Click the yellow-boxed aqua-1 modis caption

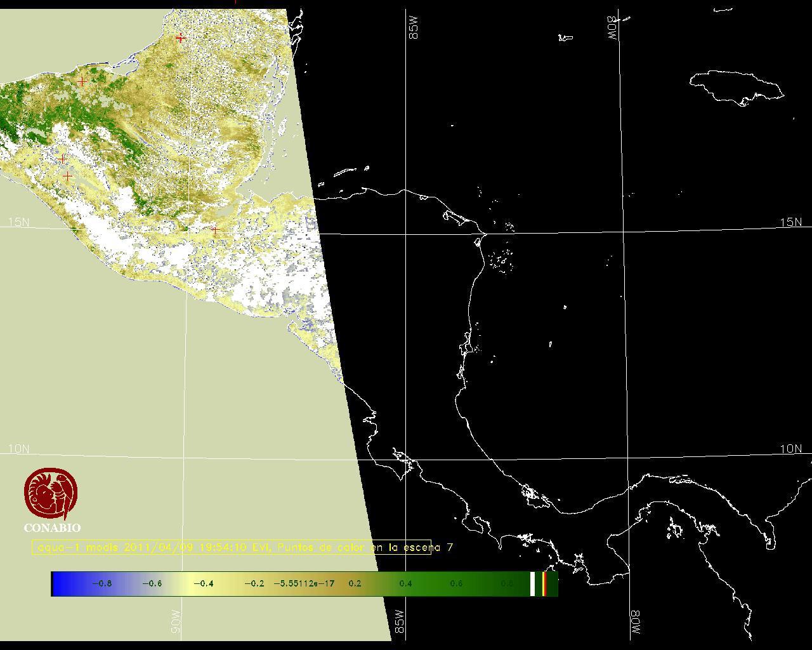[x=232, y=547]
